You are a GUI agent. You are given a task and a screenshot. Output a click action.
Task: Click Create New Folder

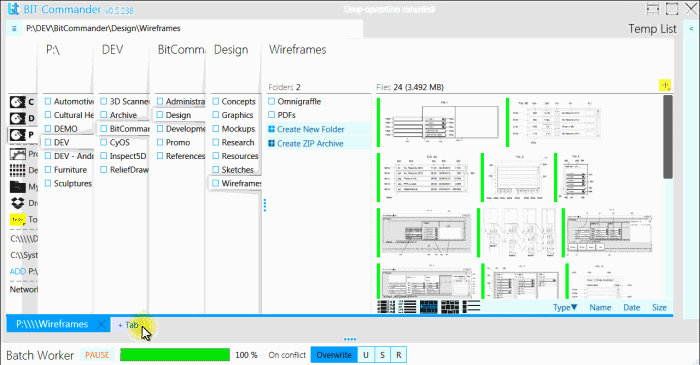[x=310, y=129]
